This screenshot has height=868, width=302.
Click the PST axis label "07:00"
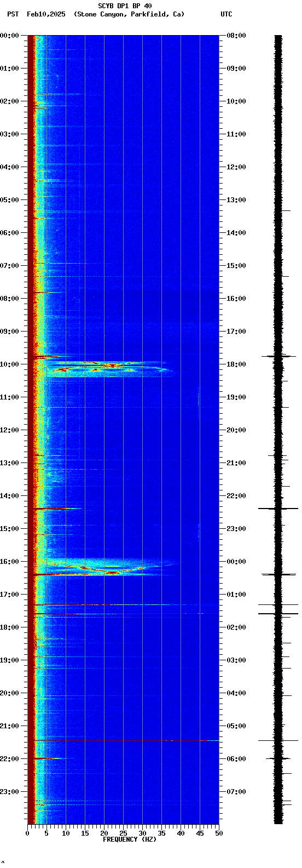[10, 266]
